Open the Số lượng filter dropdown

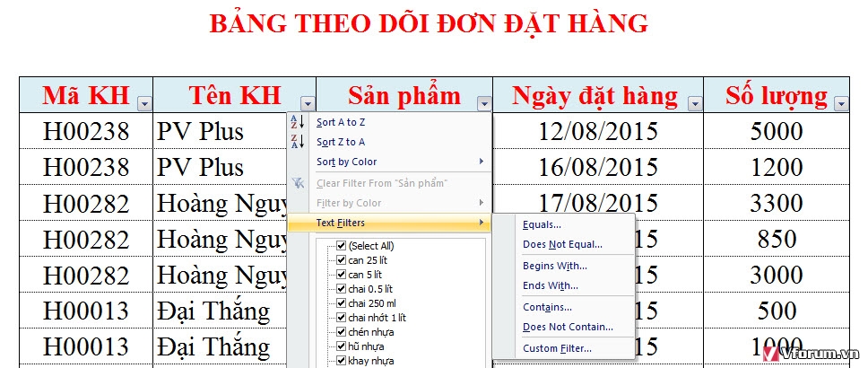841,103
